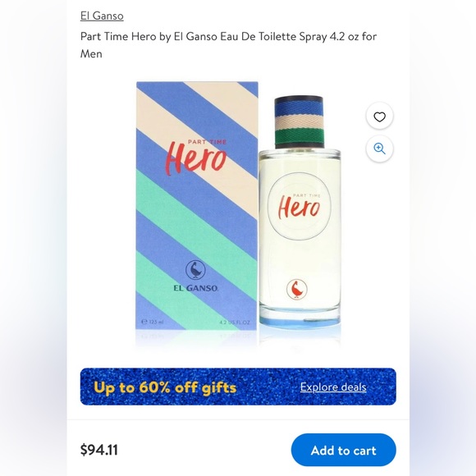Follow the Explore deals link
This screenshot has width=476, height=476.
(x=333, y=387)
